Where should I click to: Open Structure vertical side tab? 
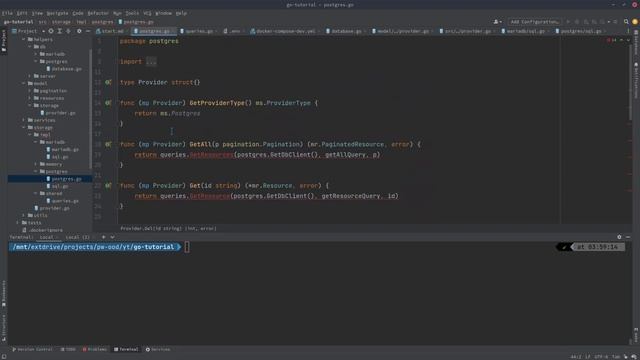click(x=4, y=328)
